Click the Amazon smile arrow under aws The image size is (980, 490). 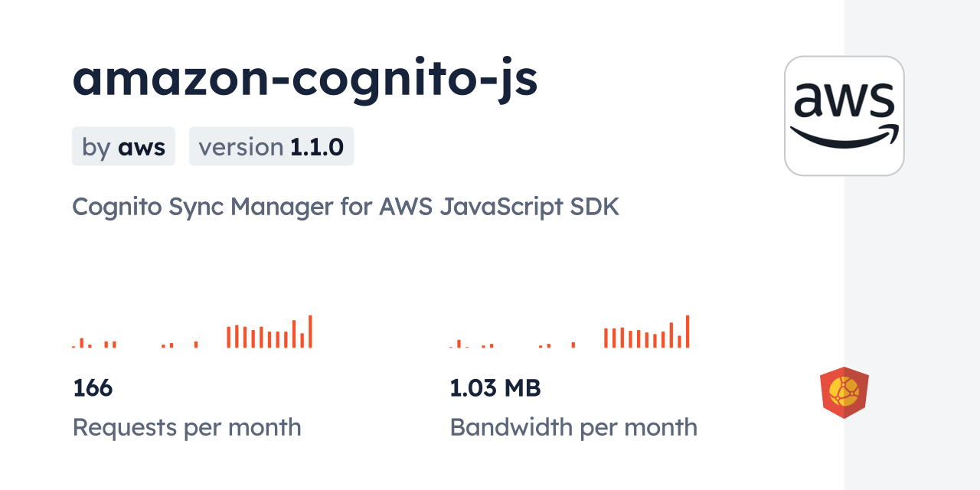(x=844, y=137)
